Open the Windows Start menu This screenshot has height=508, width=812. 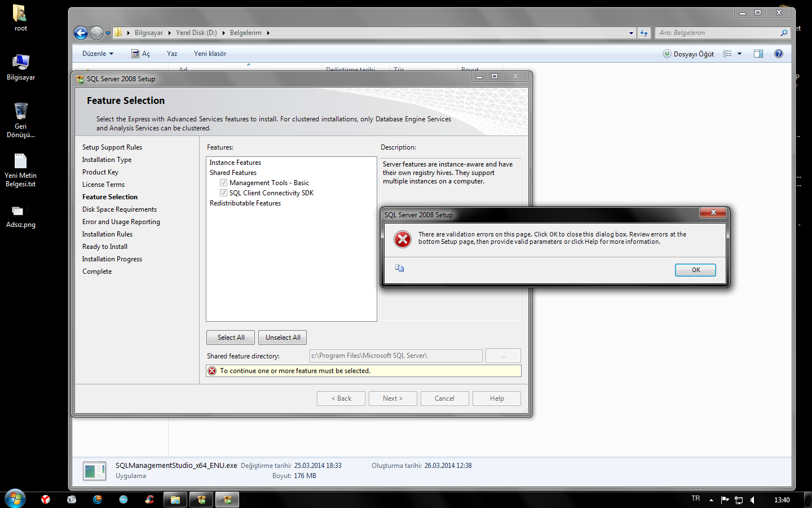15,499
